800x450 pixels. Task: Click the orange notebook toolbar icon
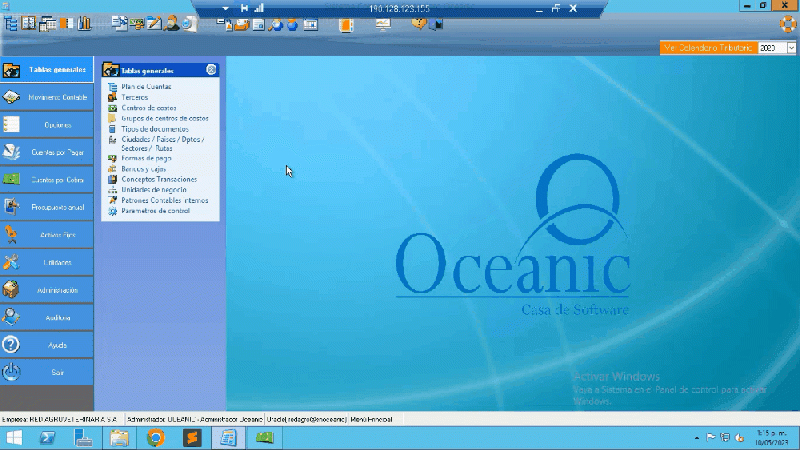pos(344,23)
